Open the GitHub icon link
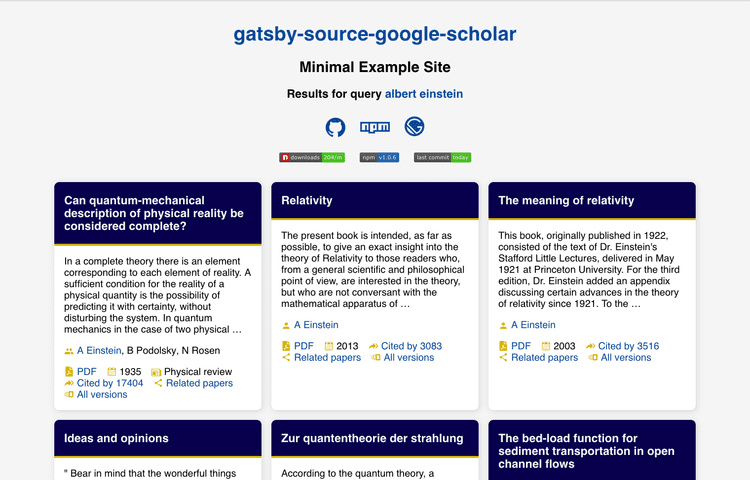The image size is (750, 480). coord(335,127)
